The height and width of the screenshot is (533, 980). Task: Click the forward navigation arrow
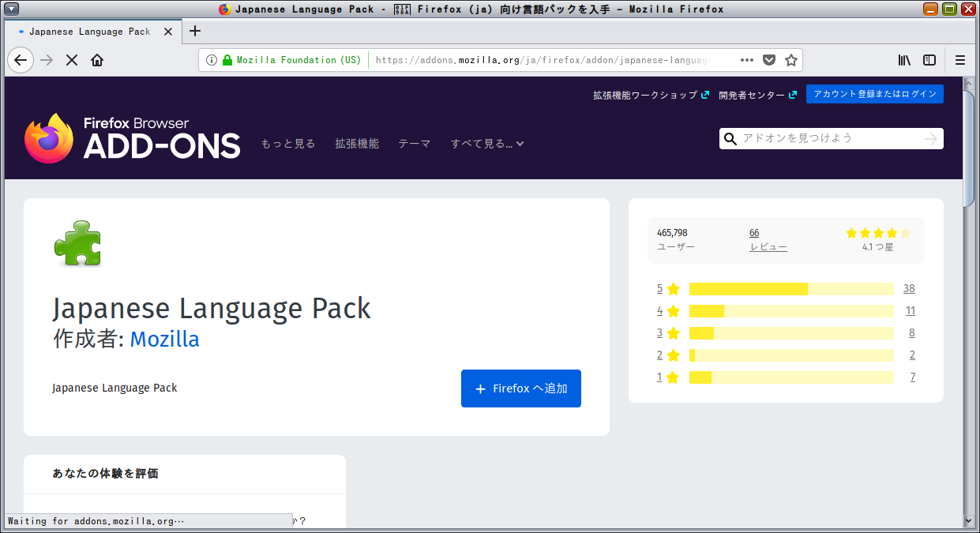(x=47, y=60)
